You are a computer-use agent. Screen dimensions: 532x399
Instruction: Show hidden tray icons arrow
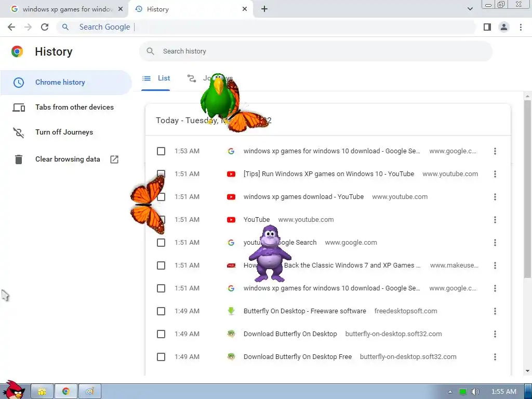click(450, 392)
